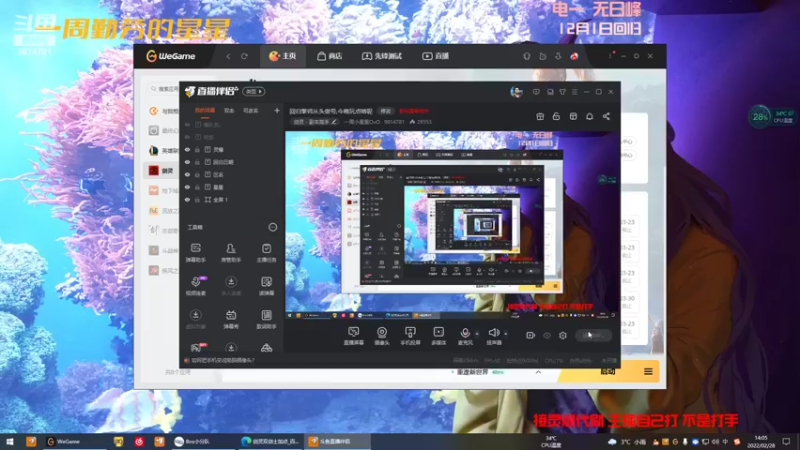
Task: Hide the 星星 source layer via eye icon
Action: [x=187, y=187]
